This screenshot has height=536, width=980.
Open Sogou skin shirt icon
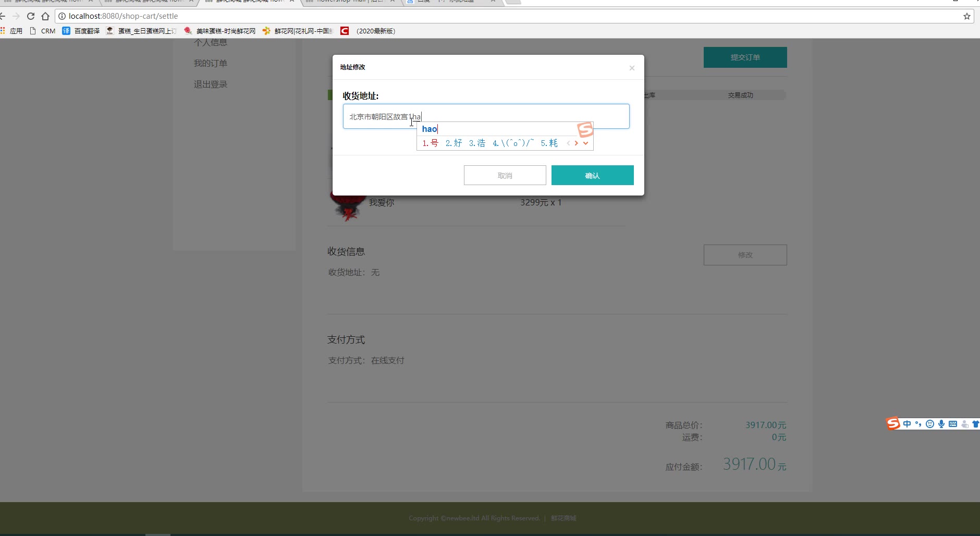(x=976, y=424)
